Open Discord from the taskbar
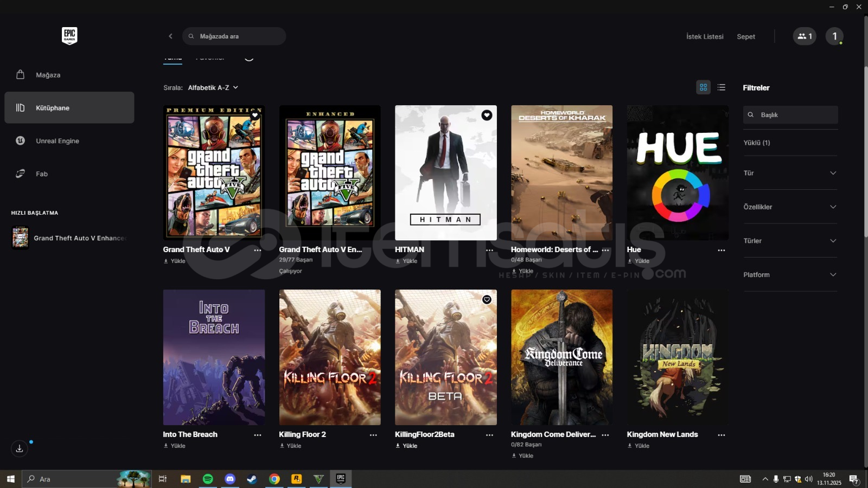 230,479
